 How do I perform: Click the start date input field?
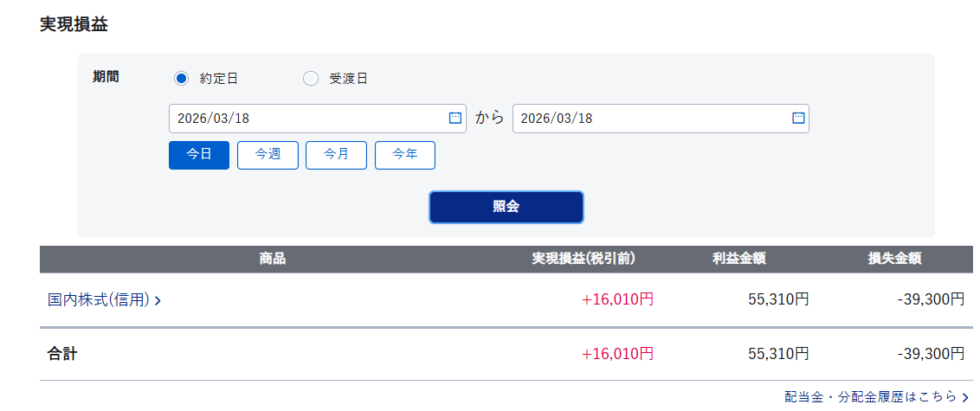[x=307, y=119]
